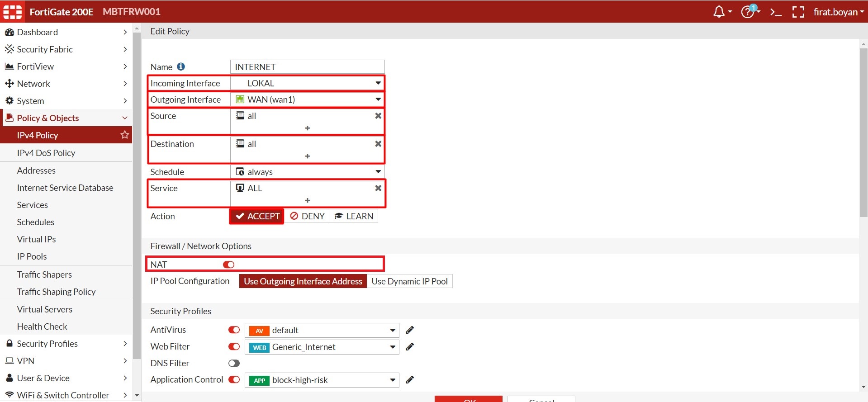Enable the DNS Filter toggle
Image resolution: width=868 pixels, height=402 pixels.
234,363
